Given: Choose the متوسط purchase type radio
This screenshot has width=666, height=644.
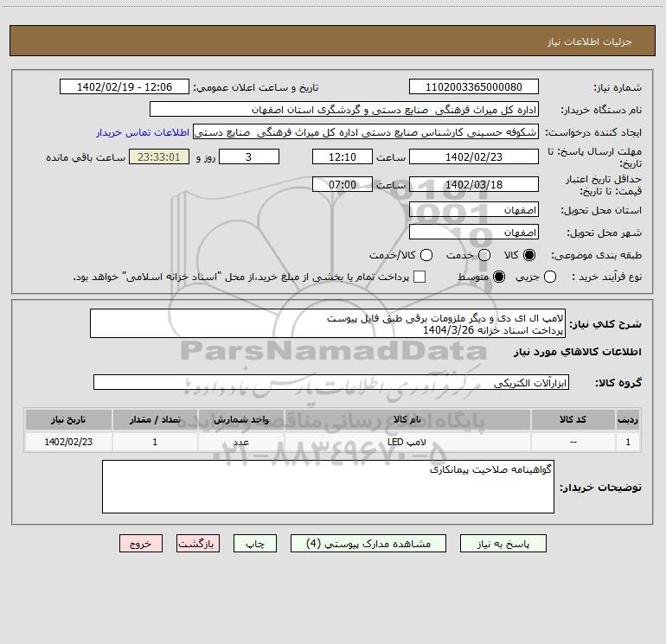Looking at the screenshot, I should click(x=499, y=277).
